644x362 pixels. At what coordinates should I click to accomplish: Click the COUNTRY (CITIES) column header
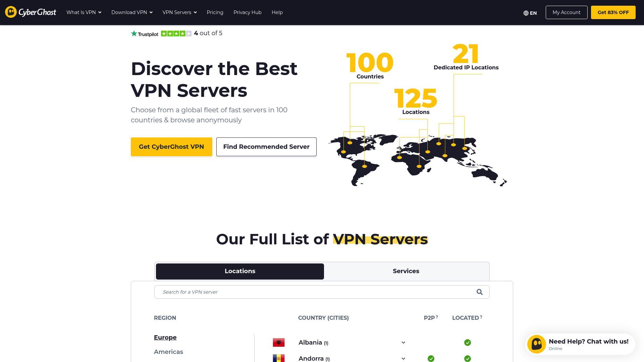323,318
